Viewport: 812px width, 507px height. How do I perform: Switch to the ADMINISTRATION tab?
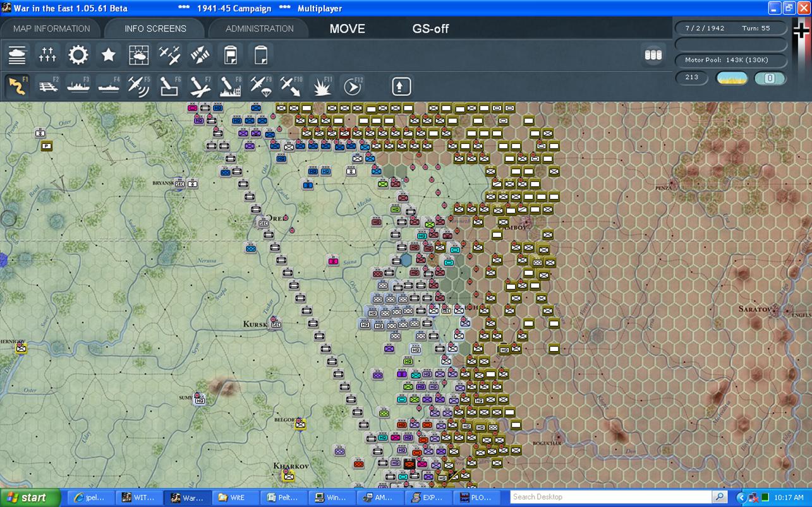(259, 28)
